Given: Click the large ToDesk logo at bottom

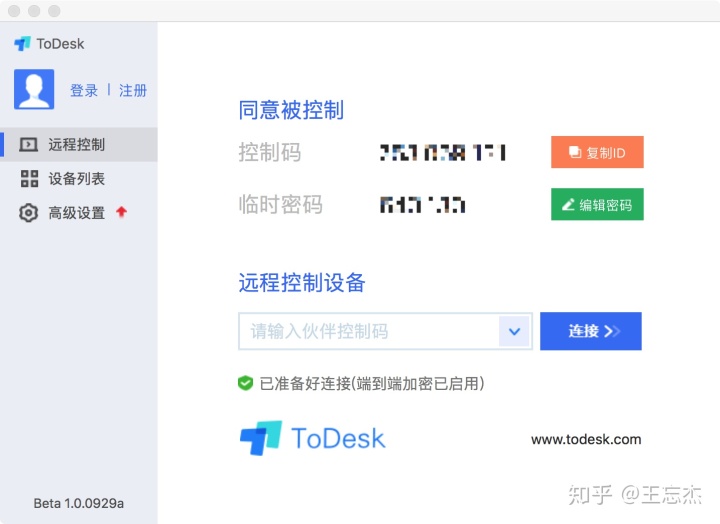Looking at the screenshot, I should 312,438.
